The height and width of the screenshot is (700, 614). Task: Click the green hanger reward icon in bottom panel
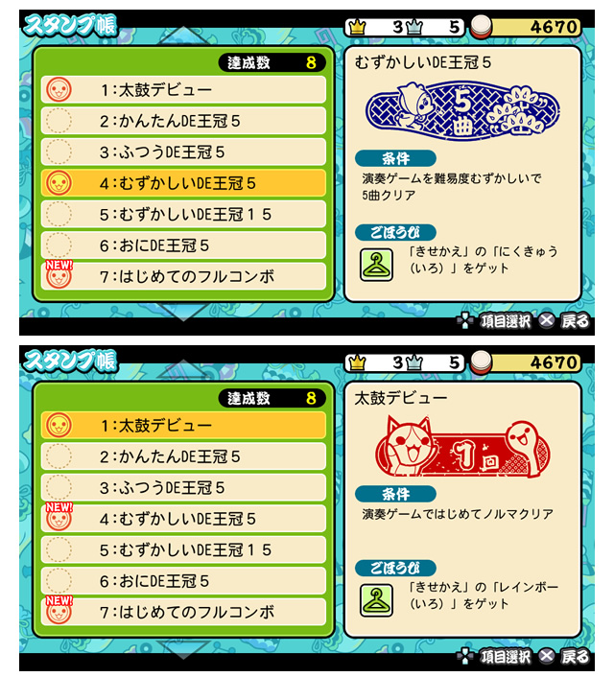coord(376,600)
